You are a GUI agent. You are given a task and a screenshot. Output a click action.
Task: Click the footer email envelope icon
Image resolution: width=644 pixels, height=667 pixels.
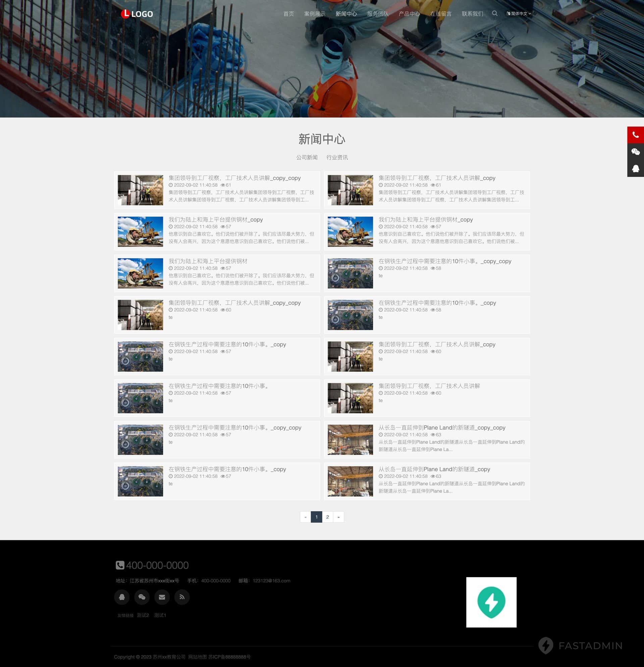coord(162,597)
